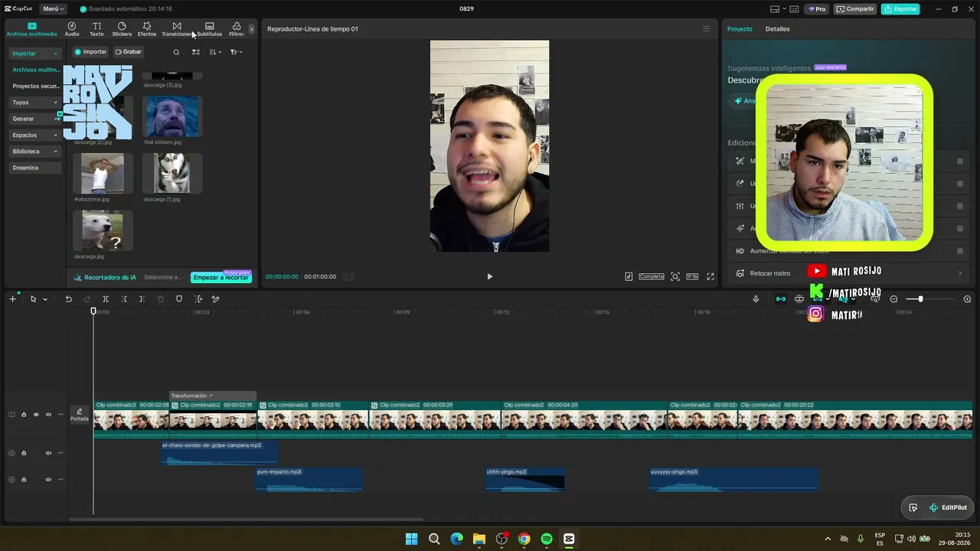
Task: Open more options for main video track
Action: 60,415
